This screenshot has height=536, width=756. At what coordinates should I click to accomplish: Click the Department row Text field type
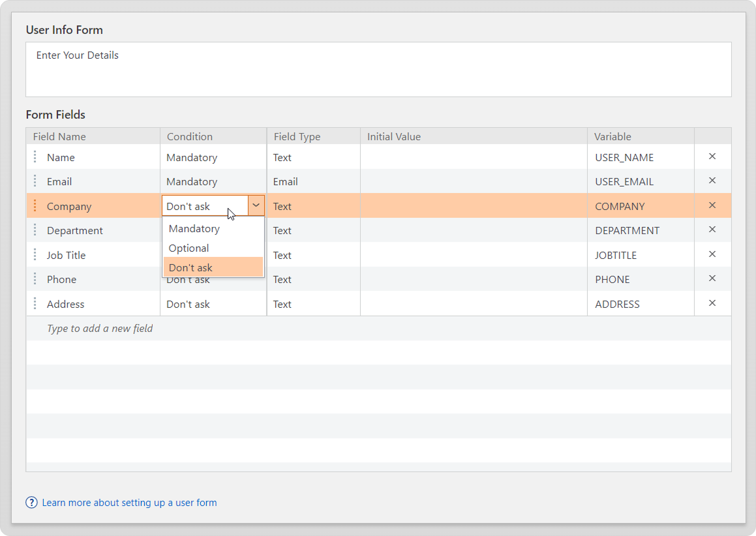tap(313, 230)
